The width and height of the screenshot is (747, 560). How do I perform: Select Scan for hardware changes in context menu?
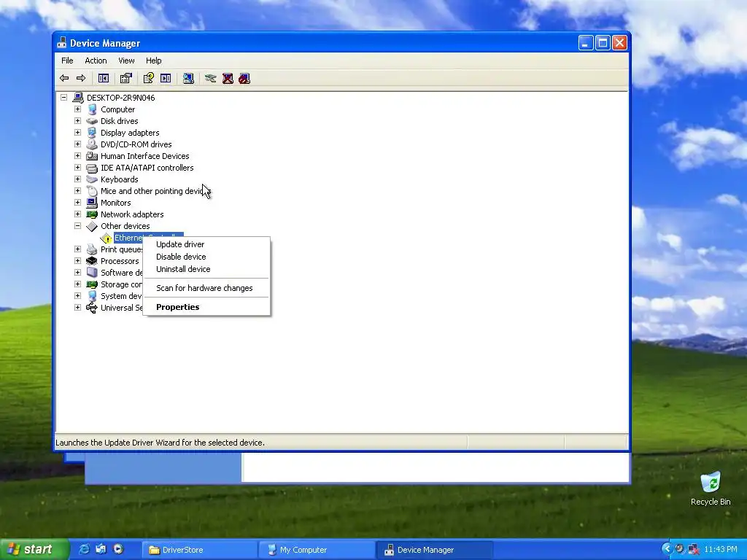206,288
